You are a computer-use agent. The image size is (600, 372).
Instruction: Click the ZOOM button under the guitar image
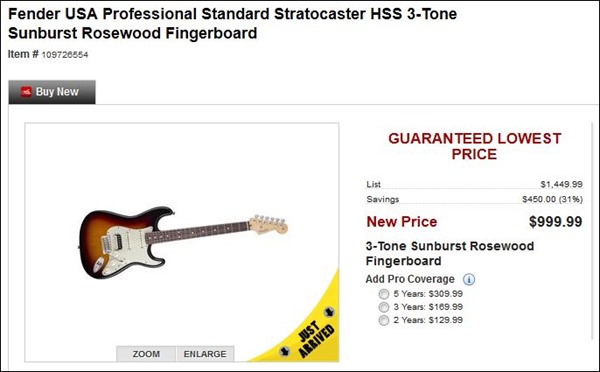coord(146,354)
